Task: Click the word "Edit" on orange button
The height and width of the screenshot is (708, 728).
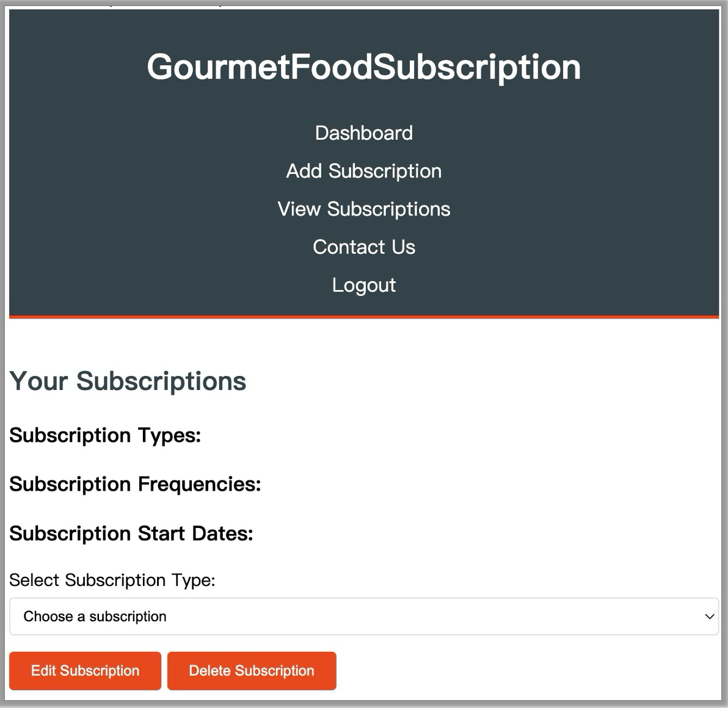Action: (43, 671)
